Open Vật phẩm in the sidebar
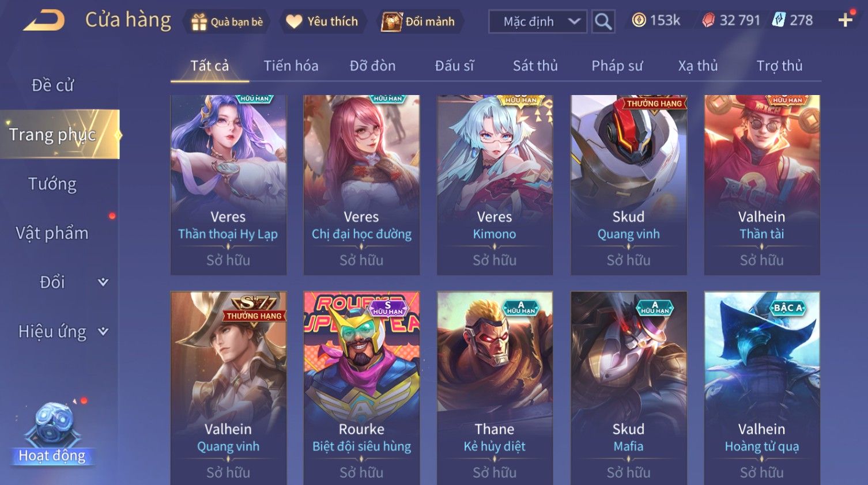 [x=52, y=233]
